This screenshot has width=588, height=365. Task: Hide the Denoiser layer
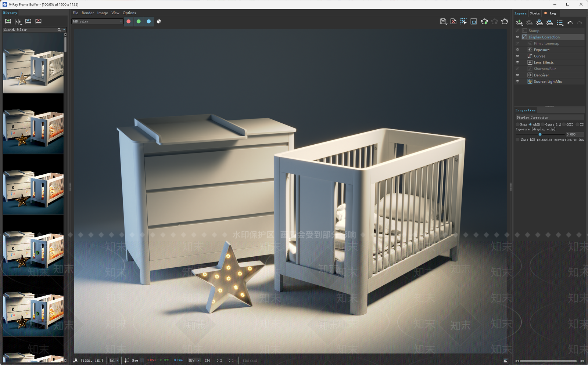(517, 75)
